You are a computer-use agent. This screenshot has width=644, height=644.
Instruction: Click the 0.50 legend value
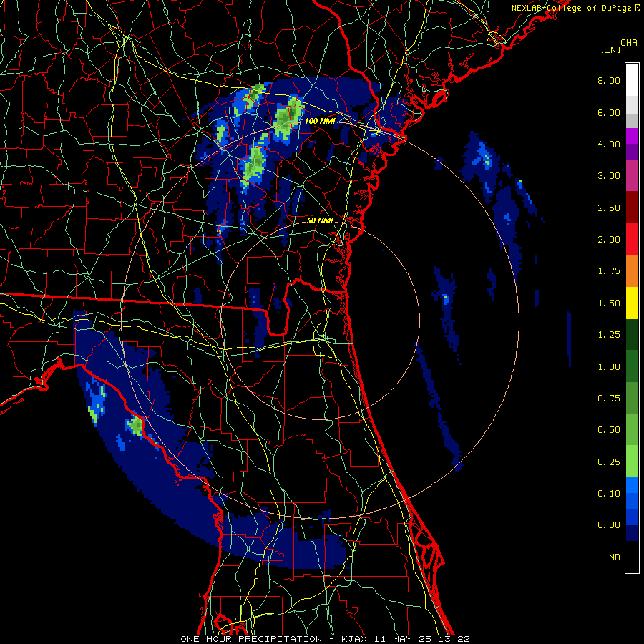point(609,430)
